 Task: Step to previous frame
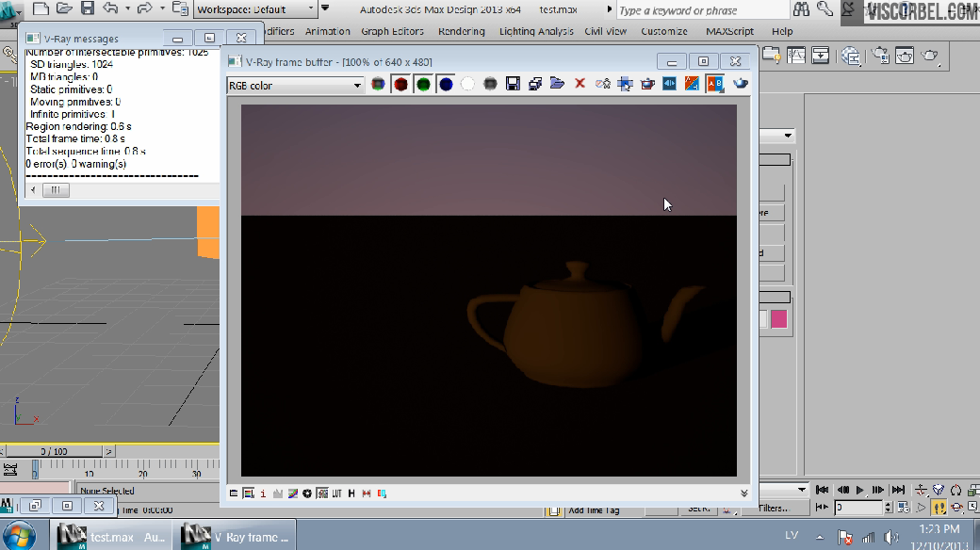click(x=842, y=490)
